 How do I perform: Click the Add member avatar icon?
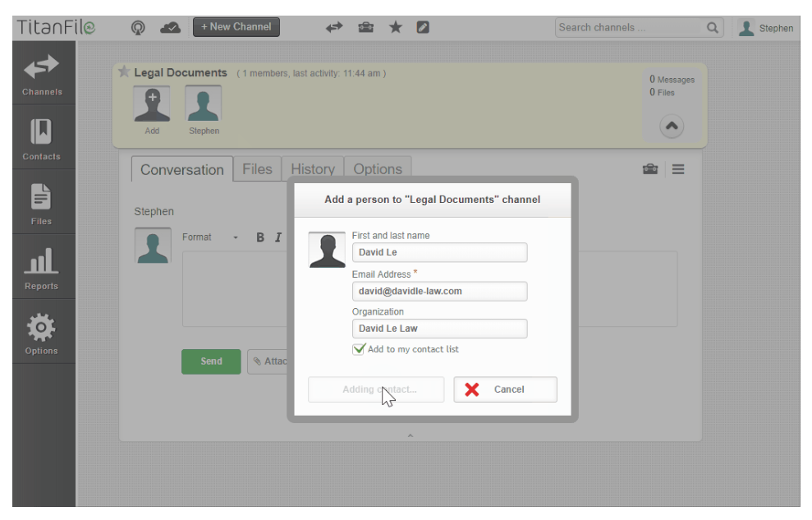(152, 104)
